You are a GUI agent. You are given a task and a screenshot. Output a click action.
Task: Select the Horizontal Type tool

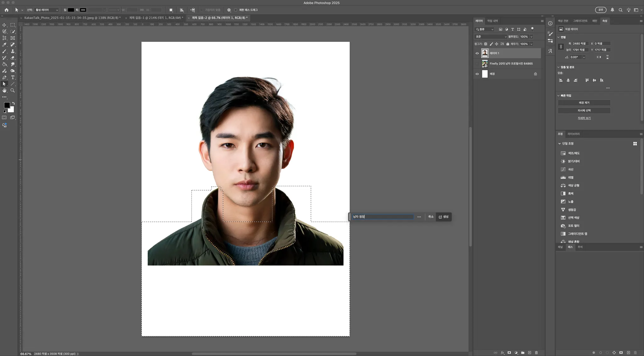pos(13,77)
